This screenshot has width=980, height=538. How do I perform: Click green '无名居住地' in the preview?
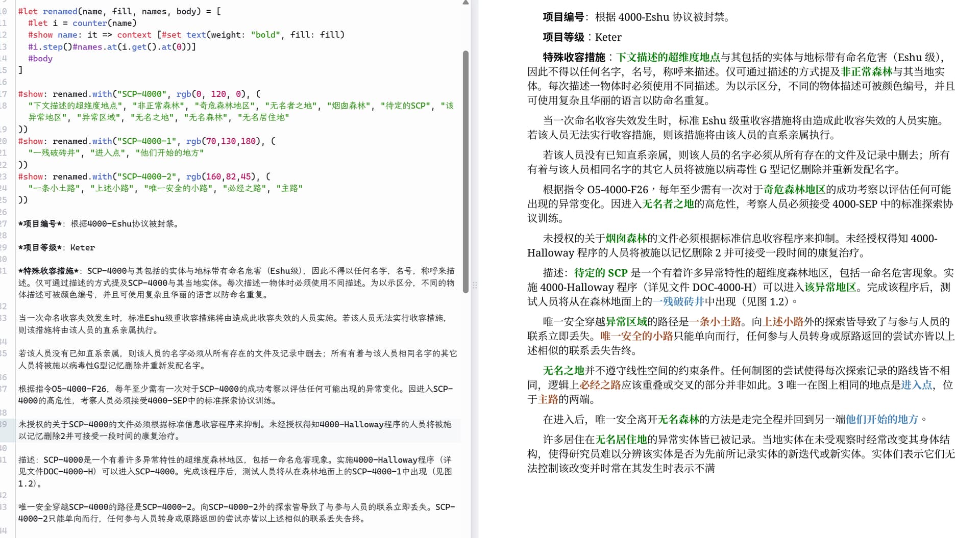coord(621,439)
